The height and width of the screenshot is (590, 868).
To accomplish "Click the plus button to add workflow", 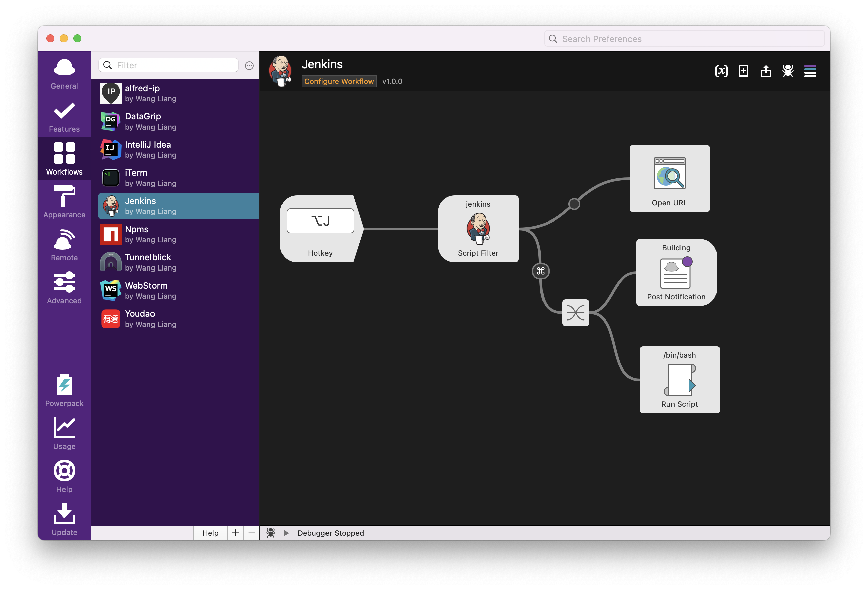I will 235,533.
